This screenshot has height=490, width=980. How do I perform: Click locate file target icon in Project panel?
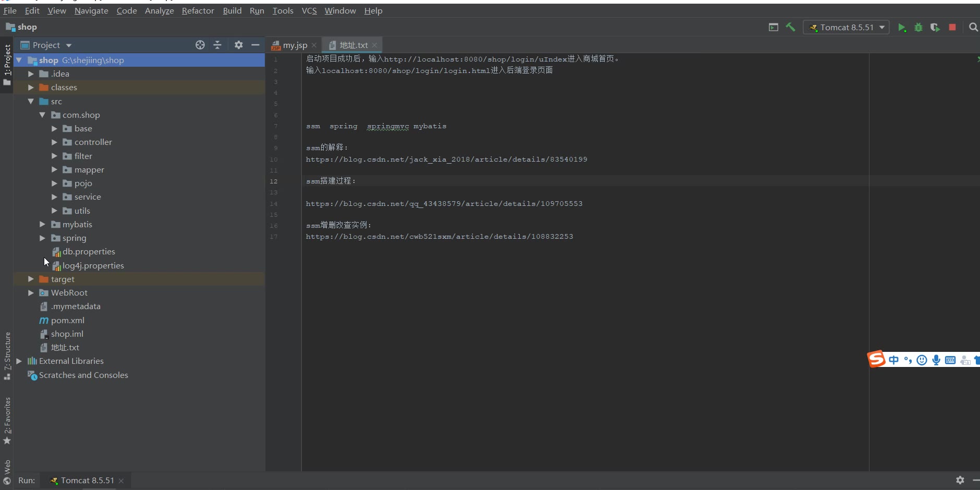(200, 45)
